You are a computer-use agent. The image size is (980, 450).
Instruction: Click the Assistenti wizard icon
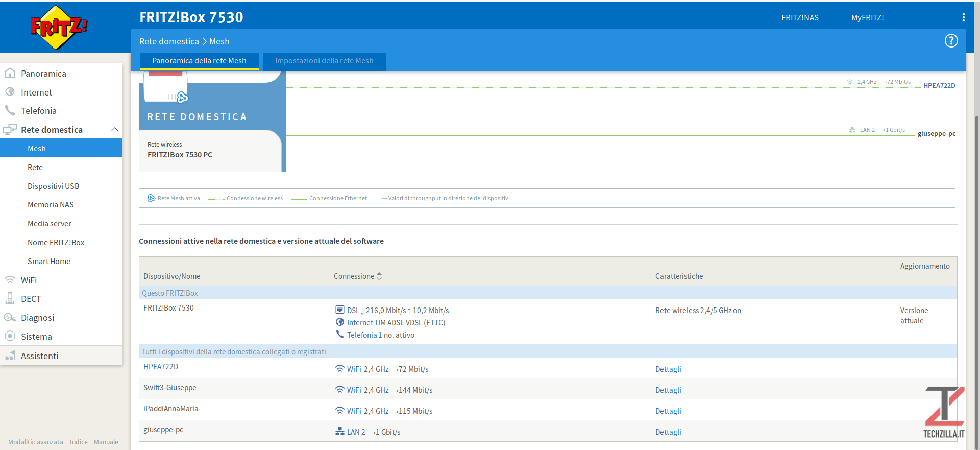(x=10, y=356)
